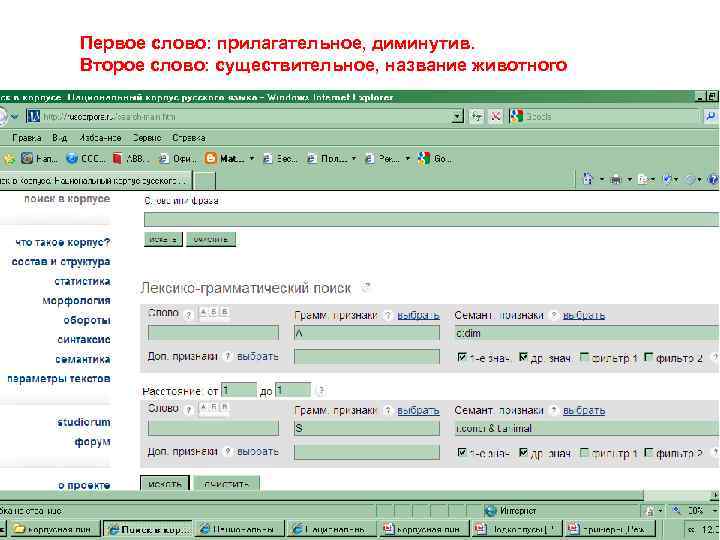Enable 'фильтр 1' for the first word
Screen dimensions: 720x540
point(585,357)
